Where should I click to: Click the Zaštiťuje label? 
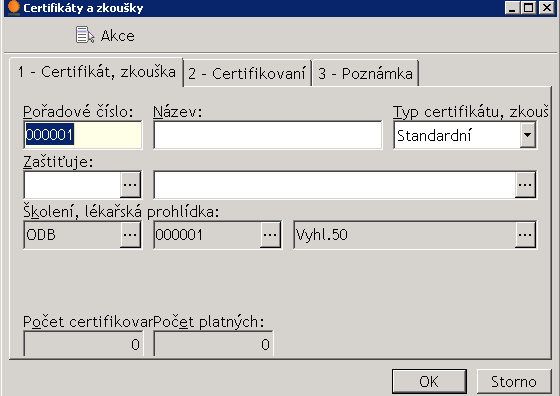click(x=58, y=162)
